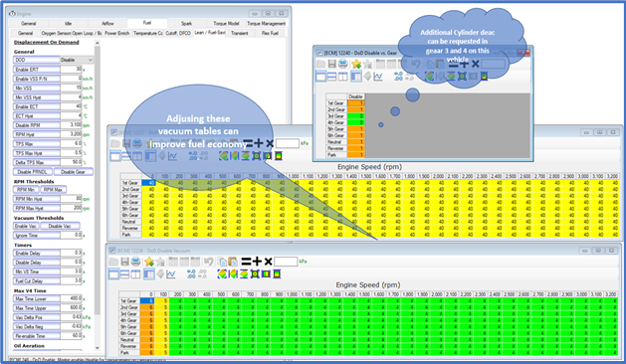Viewport: 626px width, 364px height.
Task: Click the graph icon in DoD Disable vs. Gear toolbar
Action: tap(378, 77)
